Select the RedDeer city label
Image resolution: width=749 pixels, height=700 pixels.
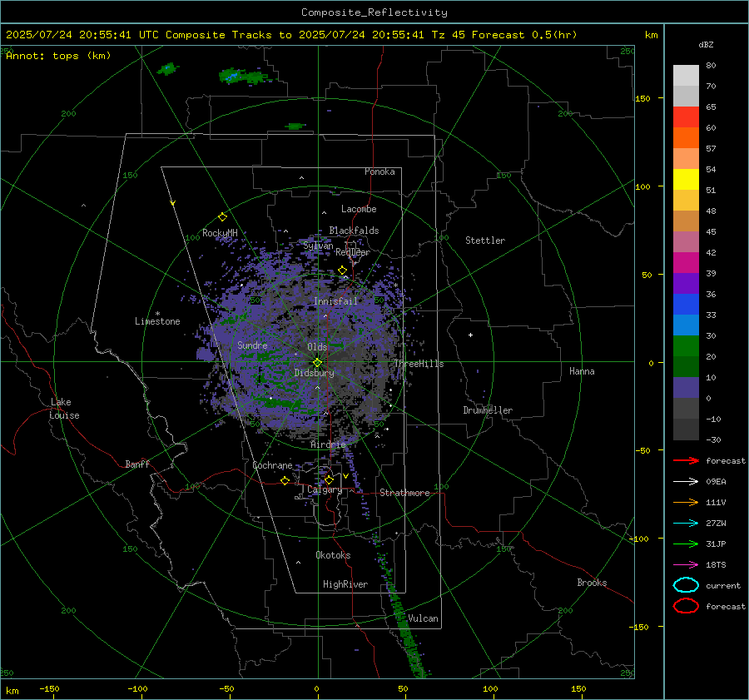point(353,252)
